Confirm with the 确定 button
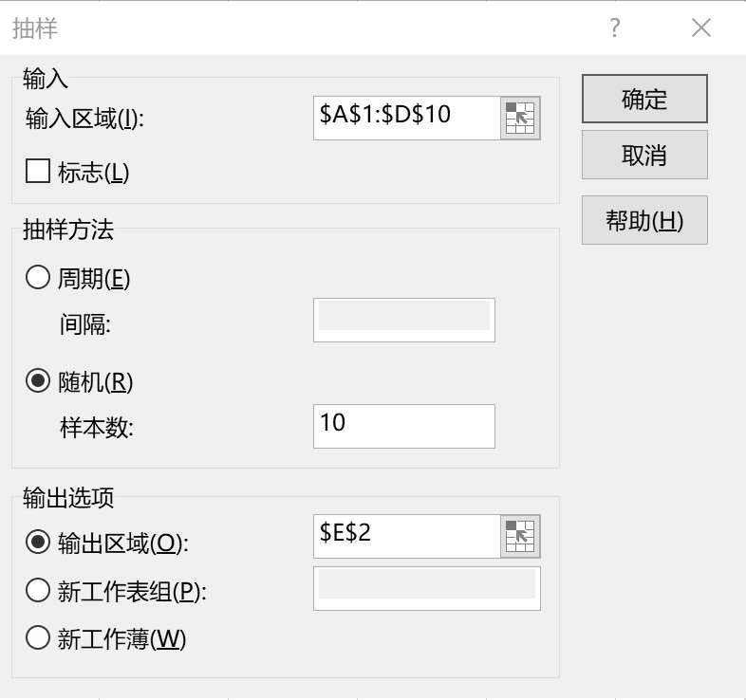Screen dimensions: 746x700 point(644,99)
